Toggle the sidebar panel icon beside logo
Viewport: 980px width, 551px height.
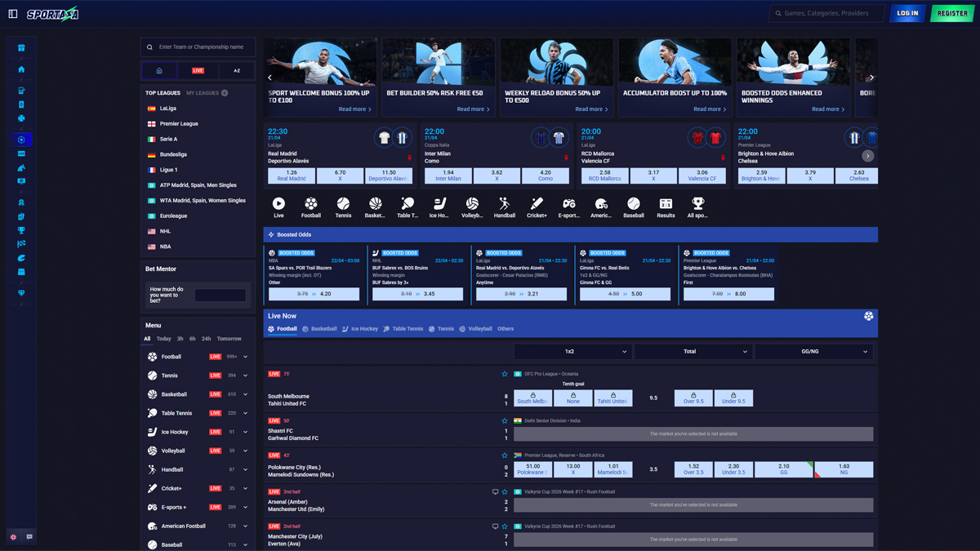[x=13, y=13]
